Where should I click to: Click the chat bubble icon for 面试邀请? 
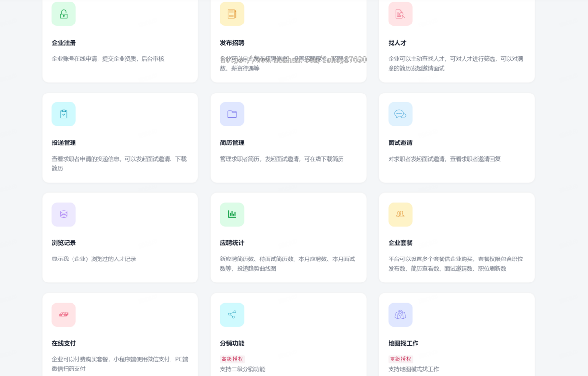coord(400,114)
